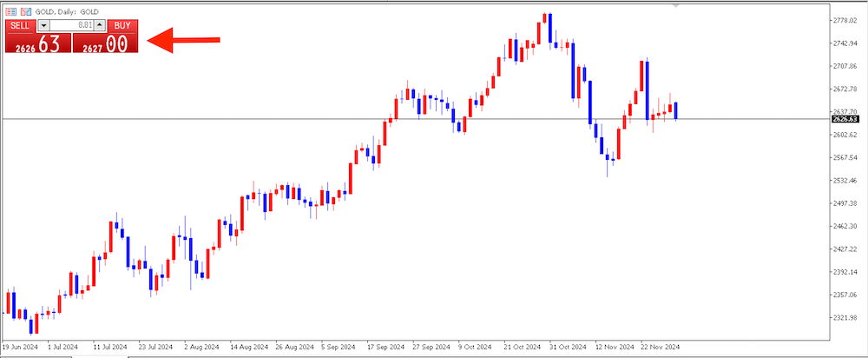The image size is (868, 358).
Task: Click the 22 Nov 2024 date label
Action: pyautogui.click(x=660, y=345)
